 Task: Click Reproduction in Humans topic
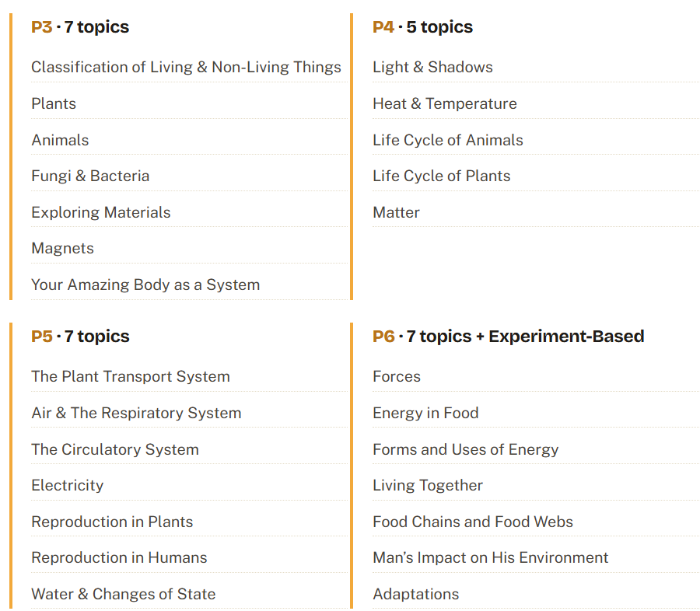[119, 558]
